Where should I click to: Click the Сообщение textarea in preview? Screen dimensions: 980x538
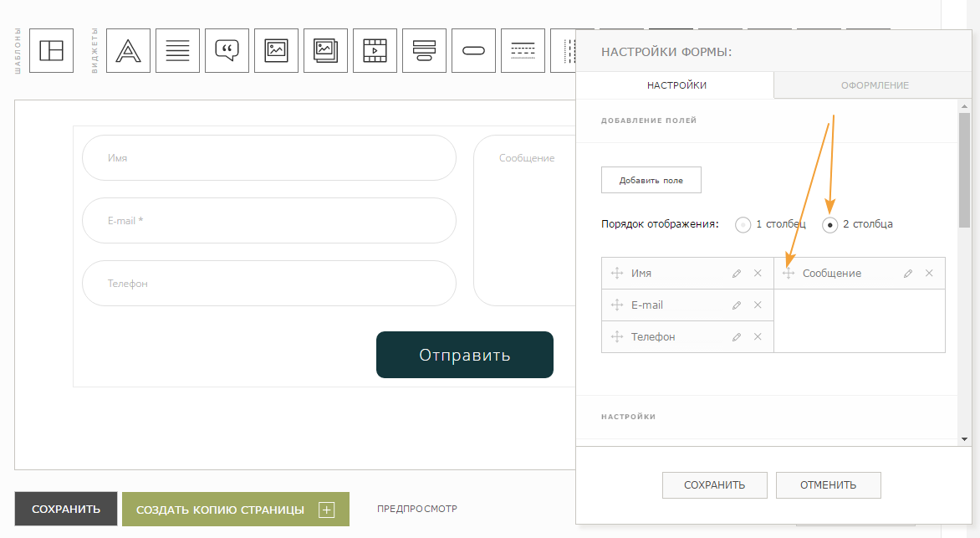[525, 221]
